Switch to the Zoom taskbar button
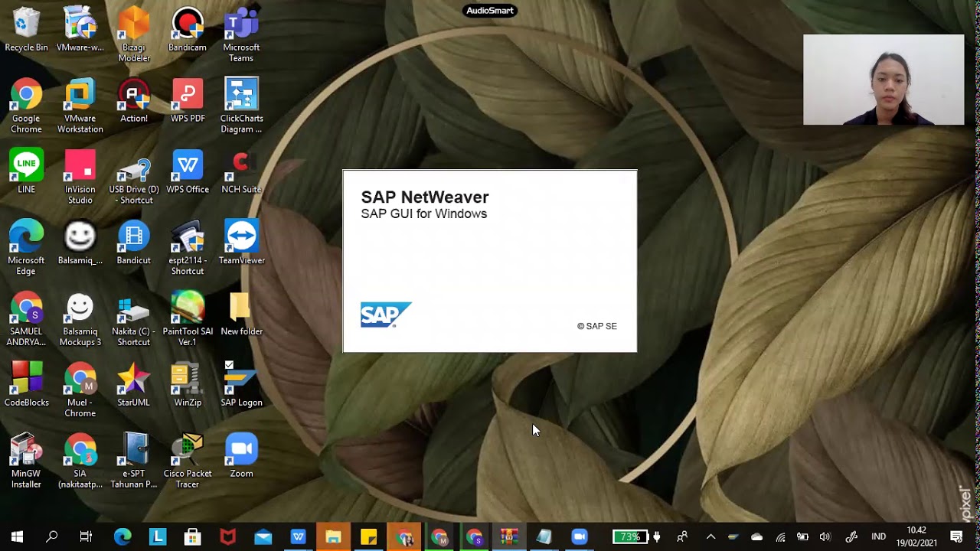The height and width of the screenshot is (551, 980). coord(580,537)
